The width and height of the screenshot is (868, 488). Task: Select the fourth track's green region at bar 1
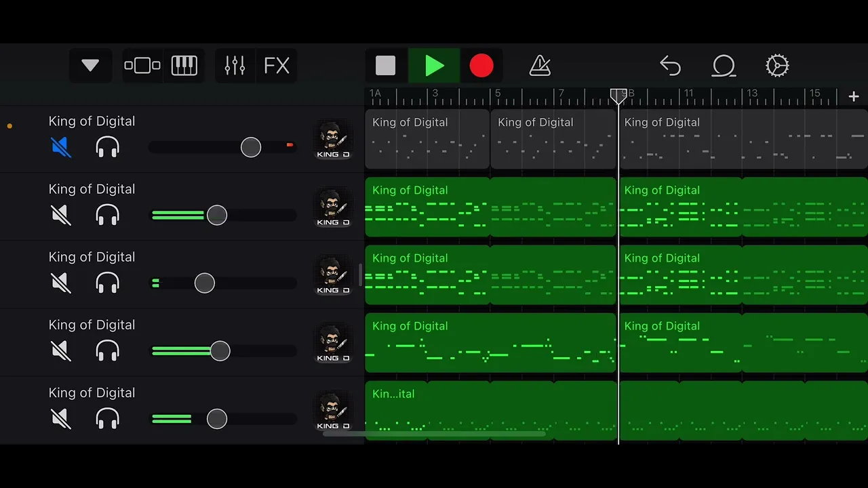point(490,342)
